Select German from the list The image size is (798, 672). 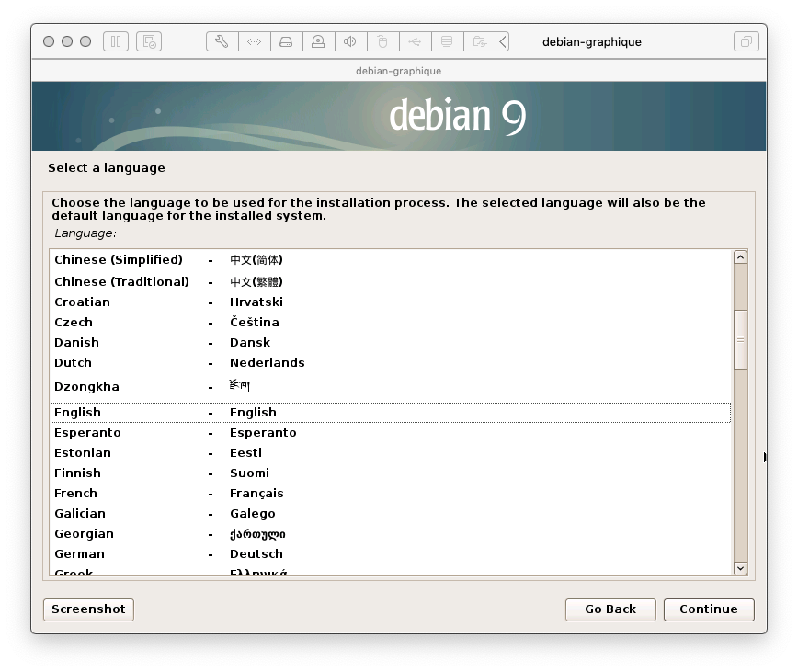[391, 554]
